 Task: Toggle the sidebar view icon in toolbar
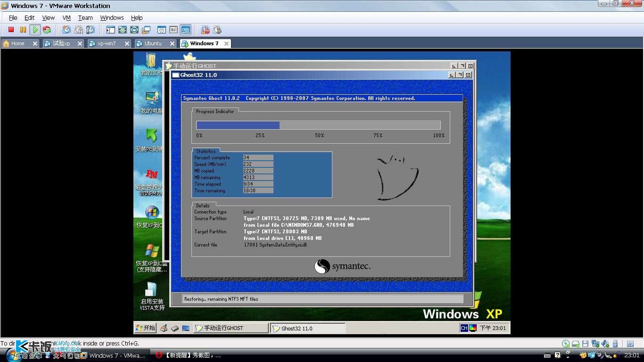point(111,30)
